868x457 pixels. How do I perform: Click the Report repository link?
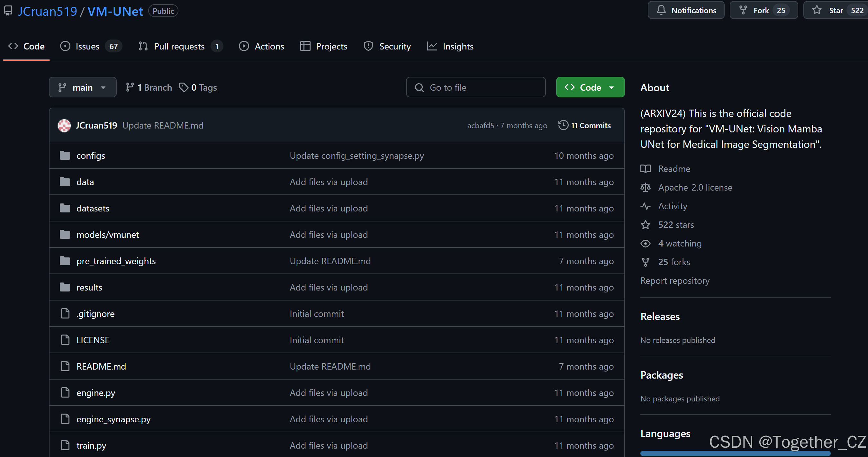(x=674, y=281)
